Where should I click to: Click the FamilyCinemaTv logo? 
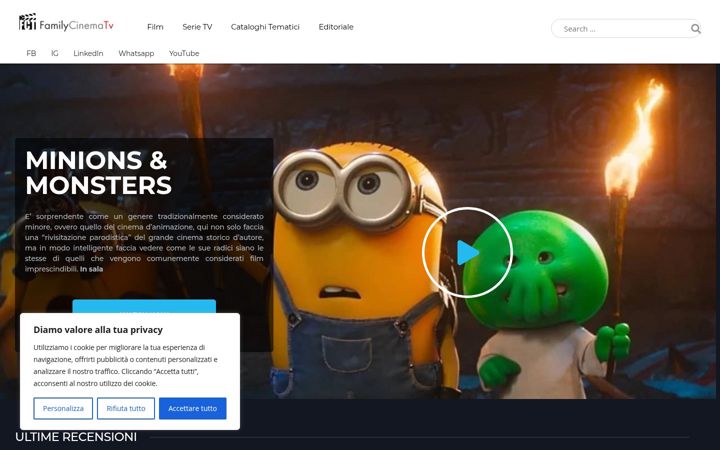66,22
